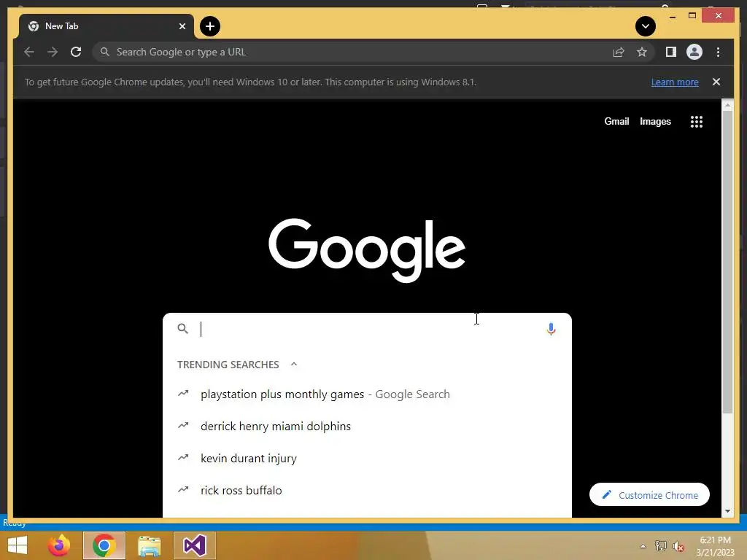
Task: Open the taskbar clock and date
Action: tap(715, 546)
